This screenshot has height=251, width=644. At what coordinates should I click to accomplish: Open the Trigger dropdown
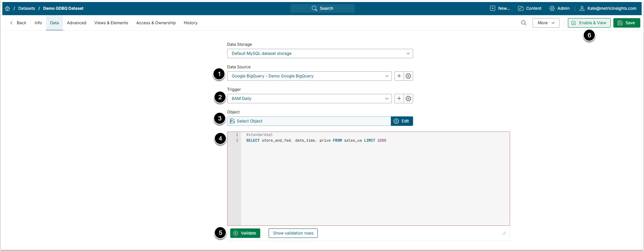pos(309,99)
